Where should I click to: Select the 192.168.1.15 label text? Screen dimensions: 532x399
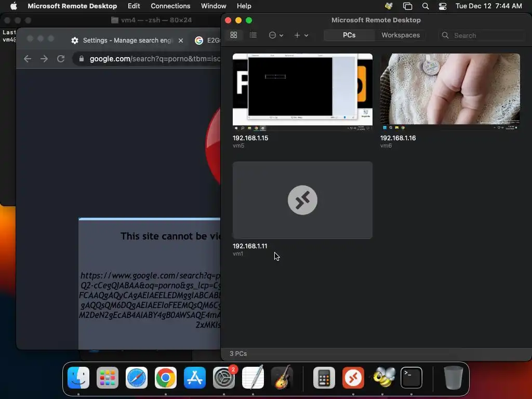tap(250, 138)
